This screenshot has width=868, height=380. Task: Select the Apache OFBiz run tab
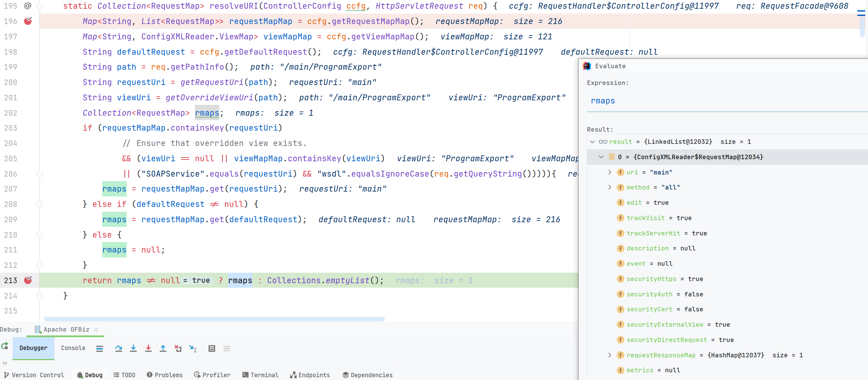66,329
